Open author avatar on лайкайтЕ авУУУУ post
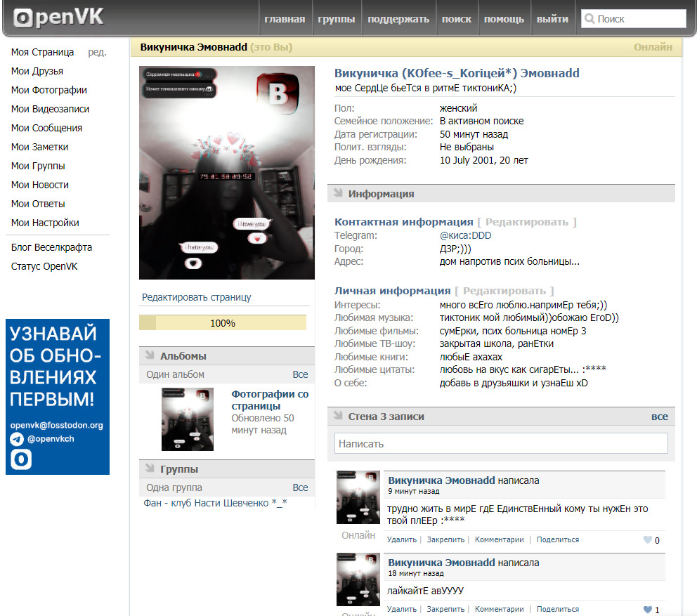The image size is (697, 616). pos(358,579)
